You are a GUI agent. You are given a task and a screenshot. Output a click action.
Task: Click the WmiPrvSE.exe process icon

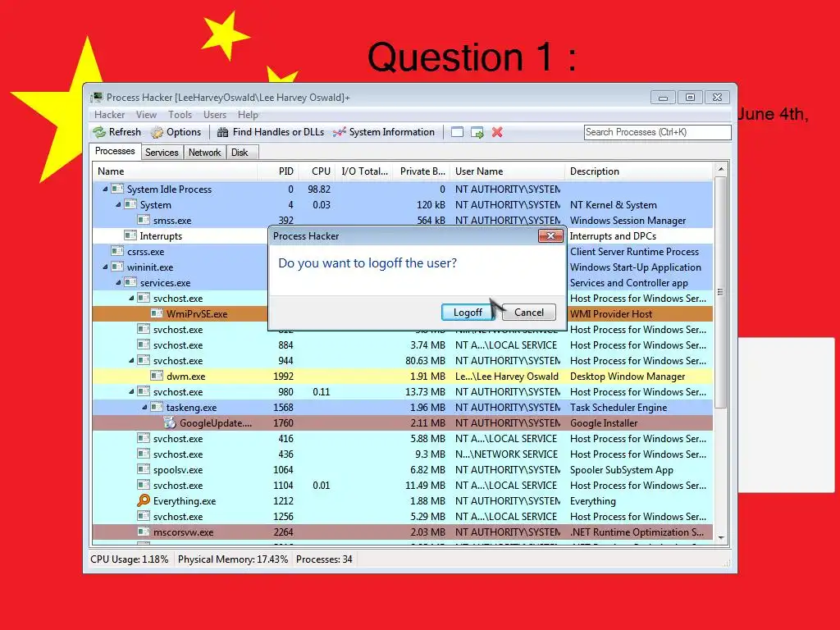[x=157, y=314]
